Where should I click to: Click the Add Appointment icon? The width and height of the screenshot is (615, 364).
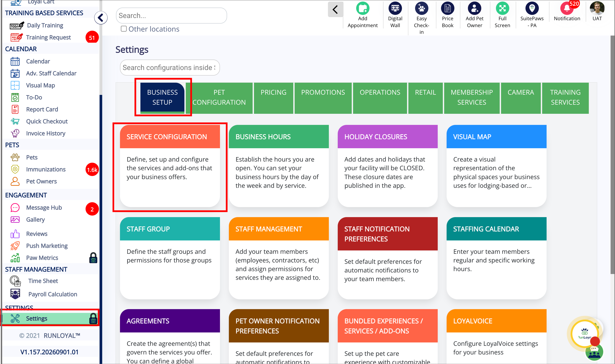362,8
